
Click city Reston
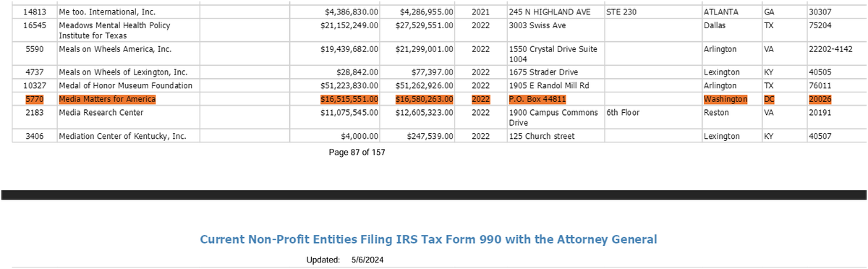tap(716, 112)
